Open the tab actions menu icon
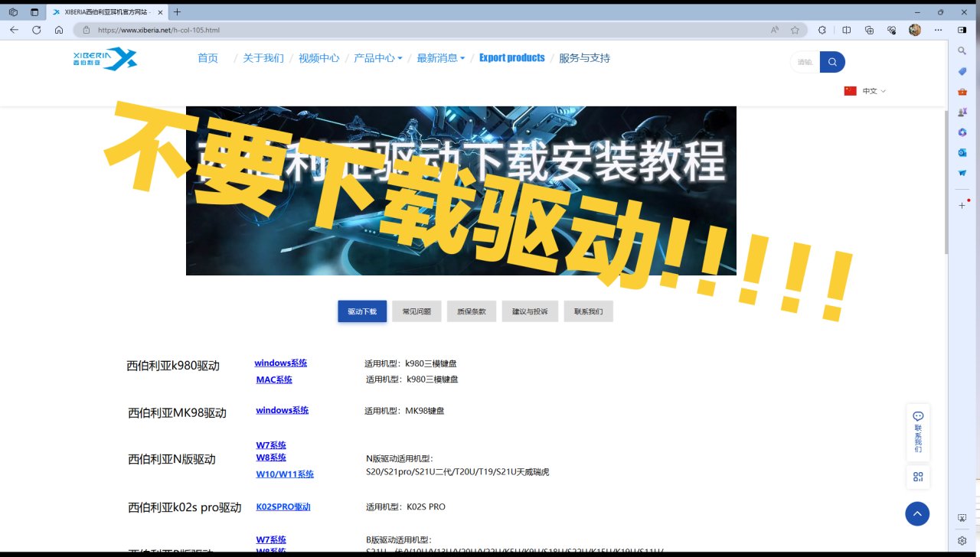This screenshot has height=557, width=980. (34, 12)
